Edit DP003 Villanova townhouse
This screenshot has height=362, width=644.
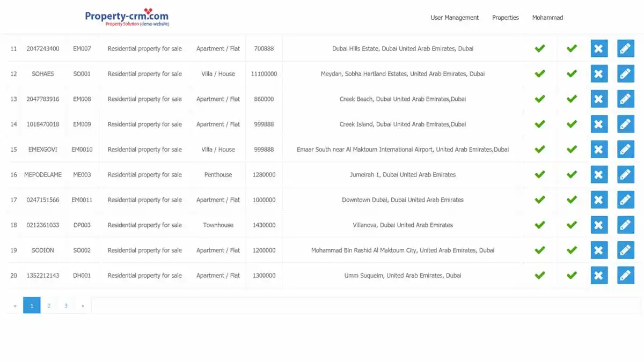tap(626, 225)
